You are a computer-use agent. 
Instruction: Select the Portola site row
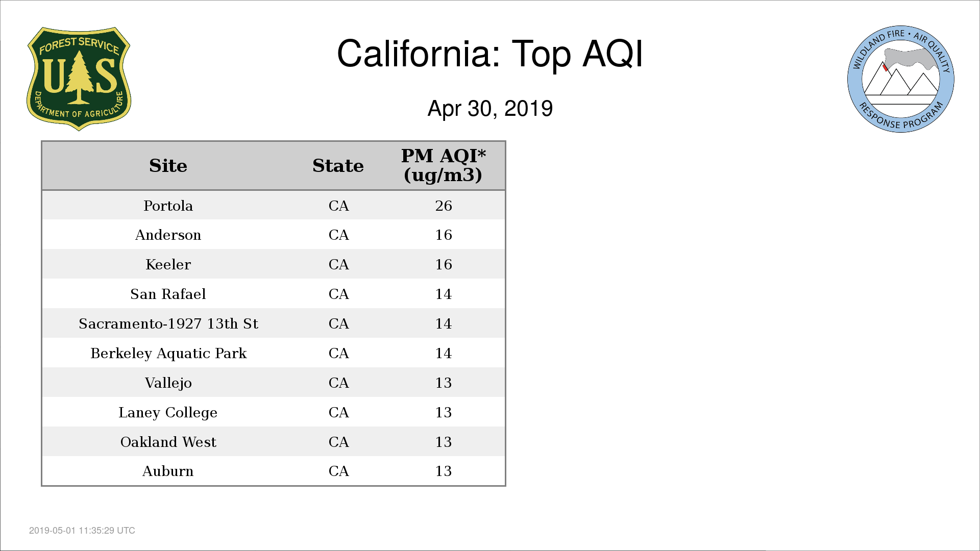point(274,206)
